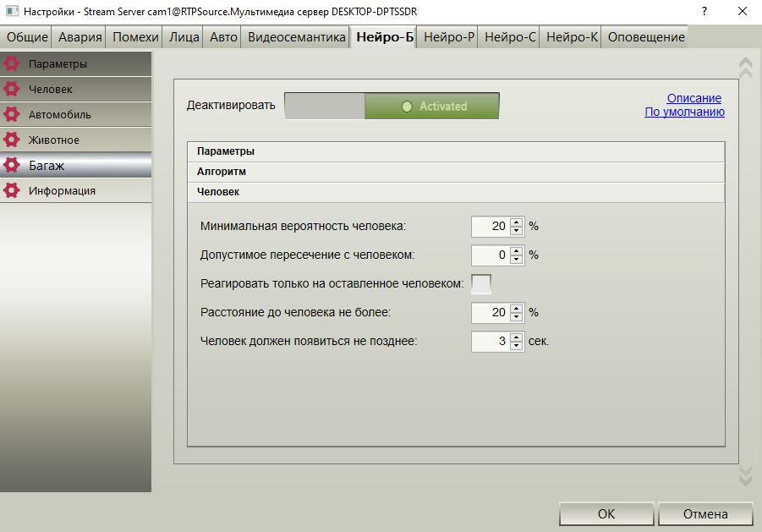Viewport: 762px width, 532px height.
Task: Open the Нейро-С tab
Action: (510, 37)
